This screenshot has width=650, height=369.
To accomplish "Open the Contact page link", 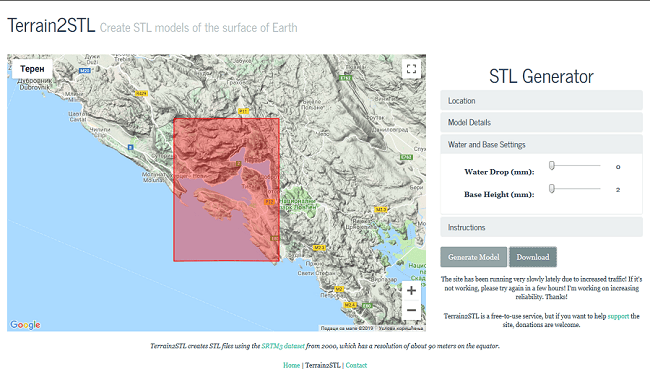I will (x=357, y=365).
